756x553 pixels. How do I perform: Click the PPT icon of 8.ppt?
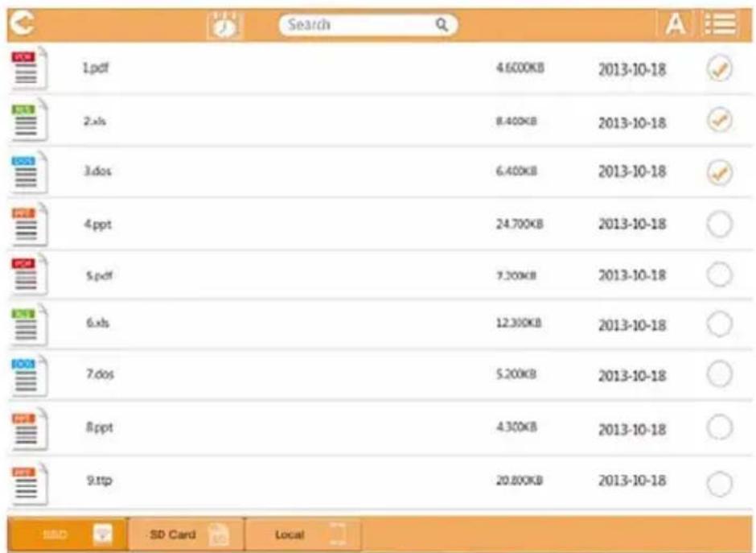29,429
